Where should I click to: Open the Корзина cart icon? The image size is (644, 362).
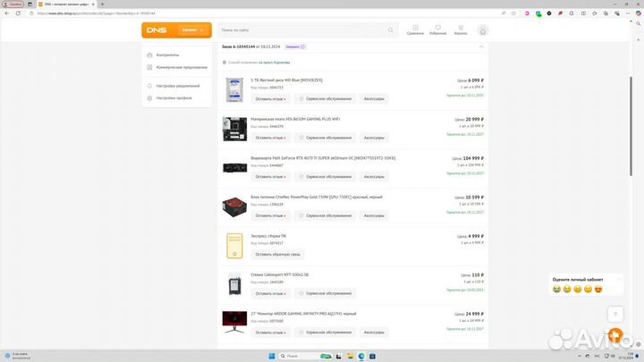coord(461,30)
